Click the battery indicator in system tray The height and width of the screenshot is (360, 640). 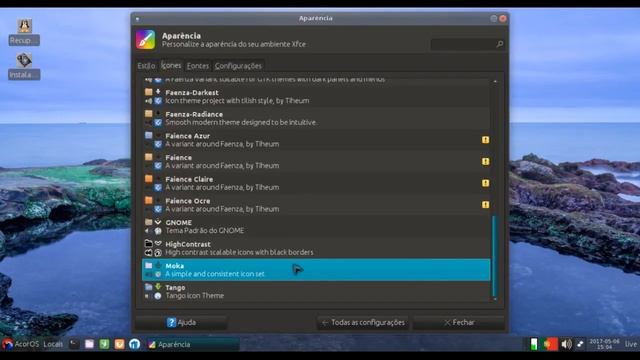534,344
